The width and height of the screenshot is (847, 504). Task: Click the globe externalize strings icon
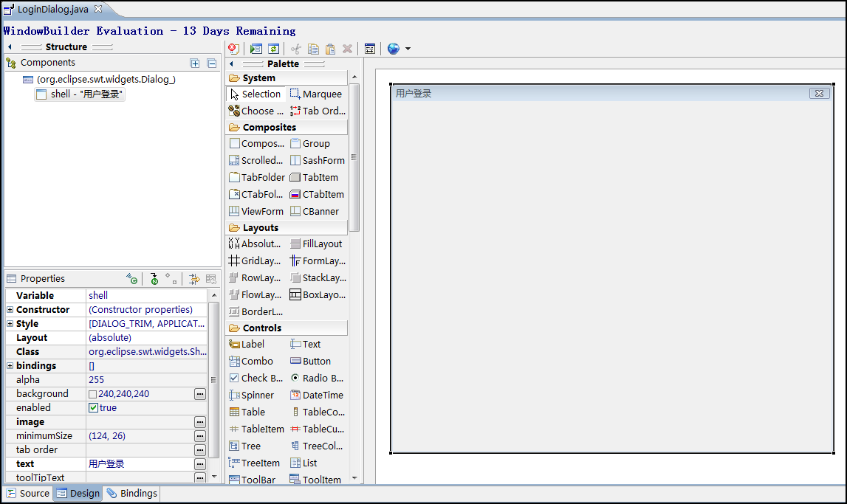(x=393, y=49)
